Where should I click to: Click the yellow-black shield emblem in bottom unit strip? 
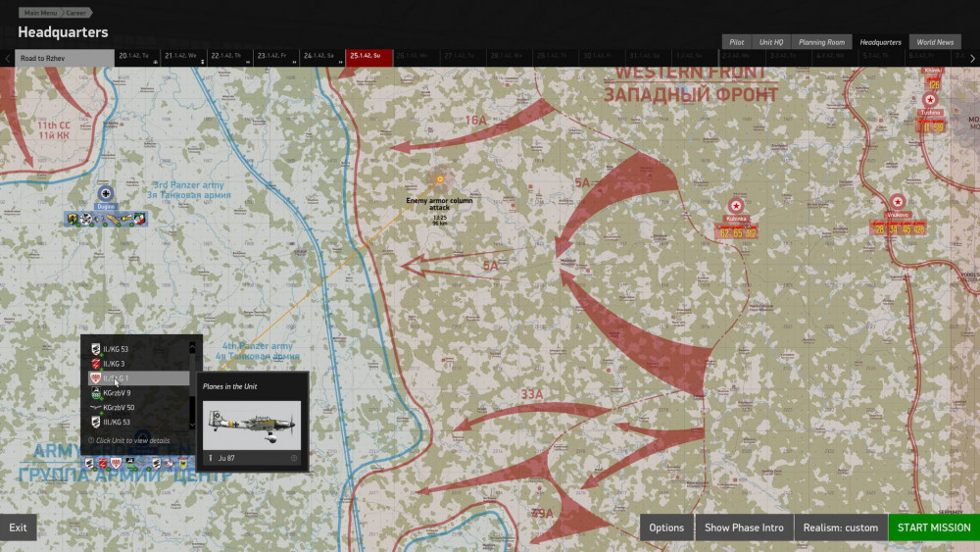coord(183,463)
